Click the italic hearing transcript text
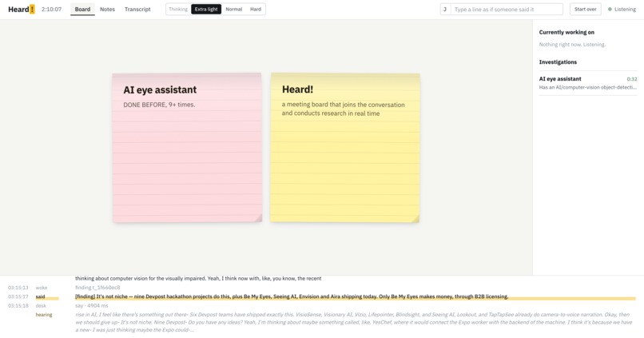This screenshot has height=338, width=644. pos(354,322)
